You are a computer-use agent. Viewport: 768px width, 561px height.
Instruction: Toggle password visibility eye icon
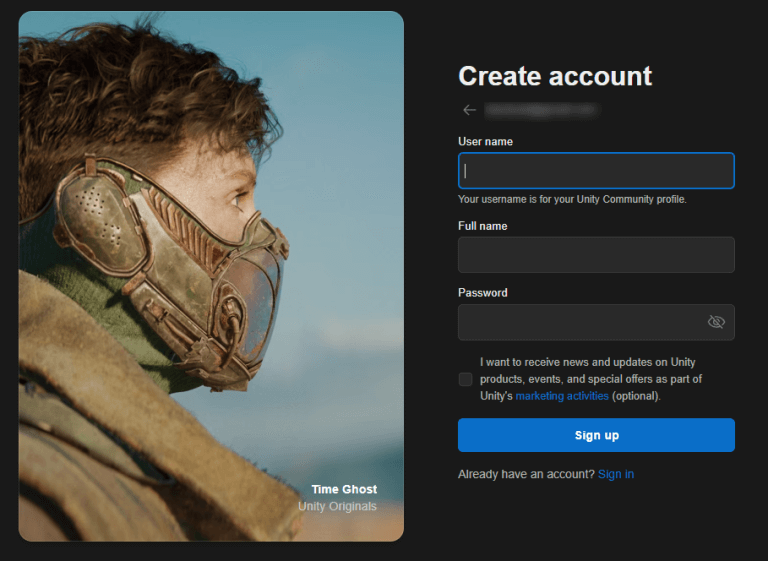tap(715, 322)
